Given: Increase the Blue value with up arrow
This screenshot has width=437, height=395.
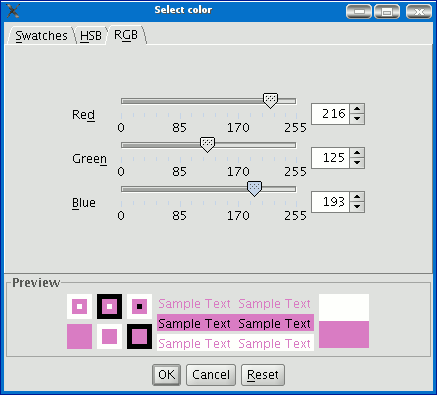Looking at the screenshot, I should tap(357, 197).
